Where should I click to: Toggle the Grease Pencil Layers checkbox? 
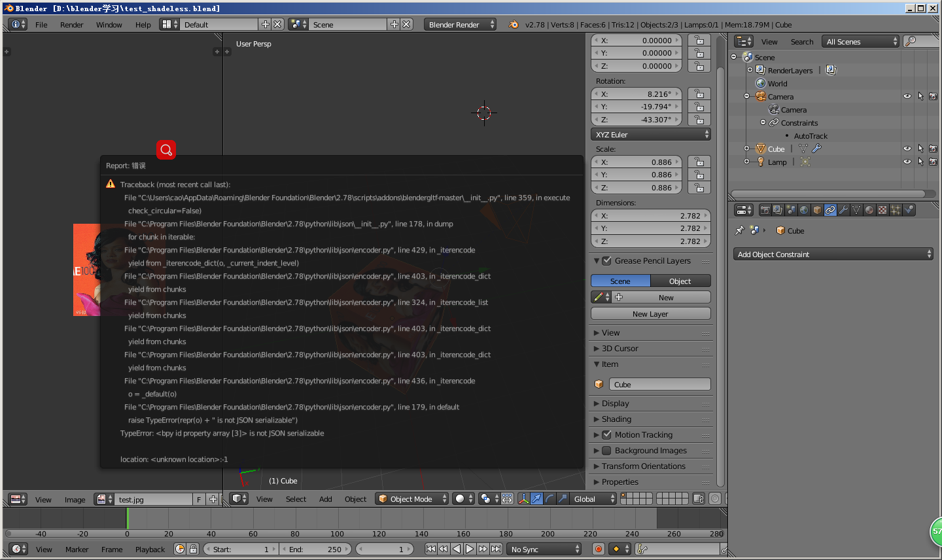[x=606, y=260]
